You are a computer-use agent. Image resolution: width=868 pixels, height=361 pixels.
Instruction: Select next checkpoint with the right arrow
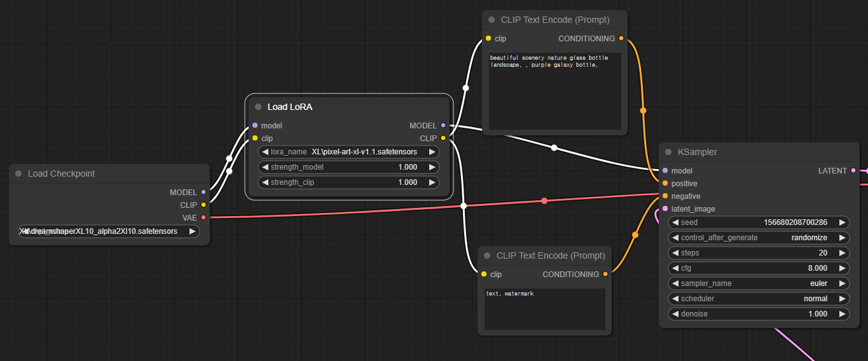click(193, 231)
